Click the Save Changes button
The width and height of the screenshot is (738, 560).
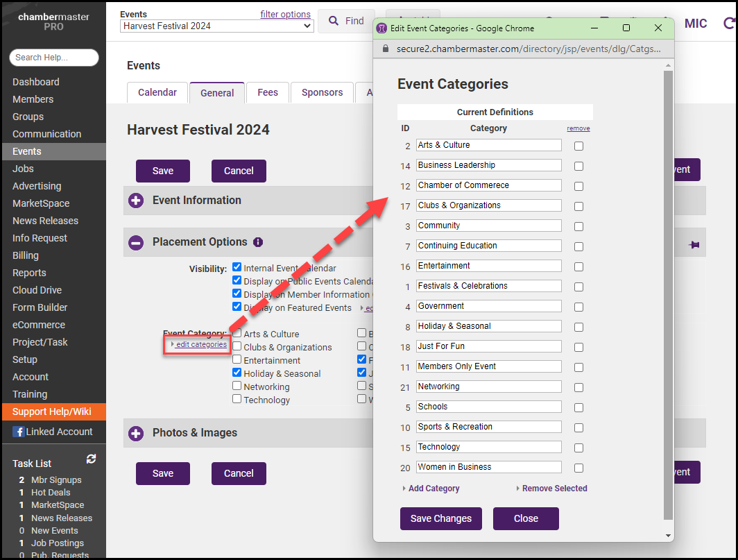click(x=440, y=518)
